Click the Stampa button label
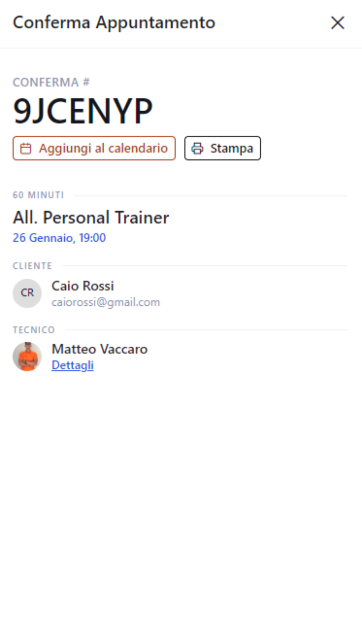The width and height of the screenshot is (362, 644). click(232, 149)
